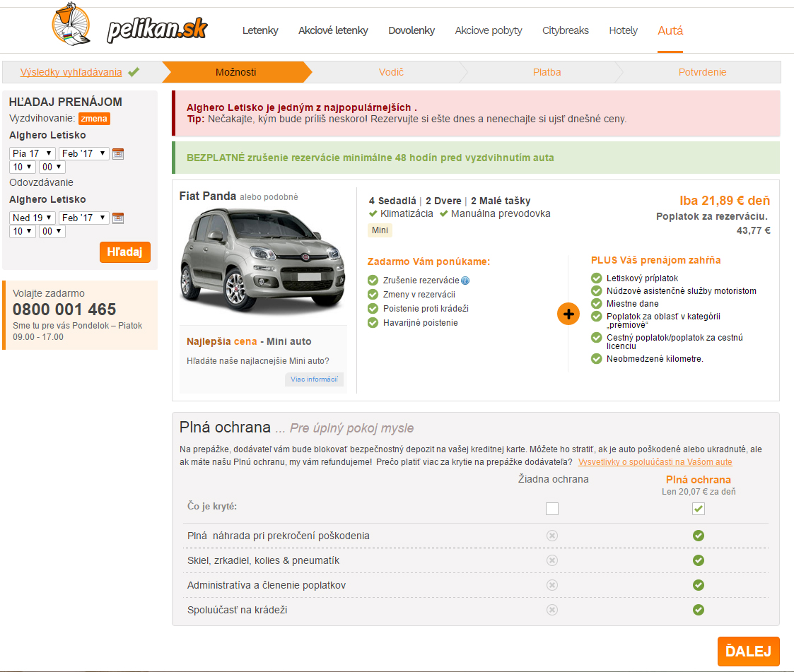This screenshot has height=672, width=794.
Task: Click the Potvrdenie step tab
Action: (702, 72)
